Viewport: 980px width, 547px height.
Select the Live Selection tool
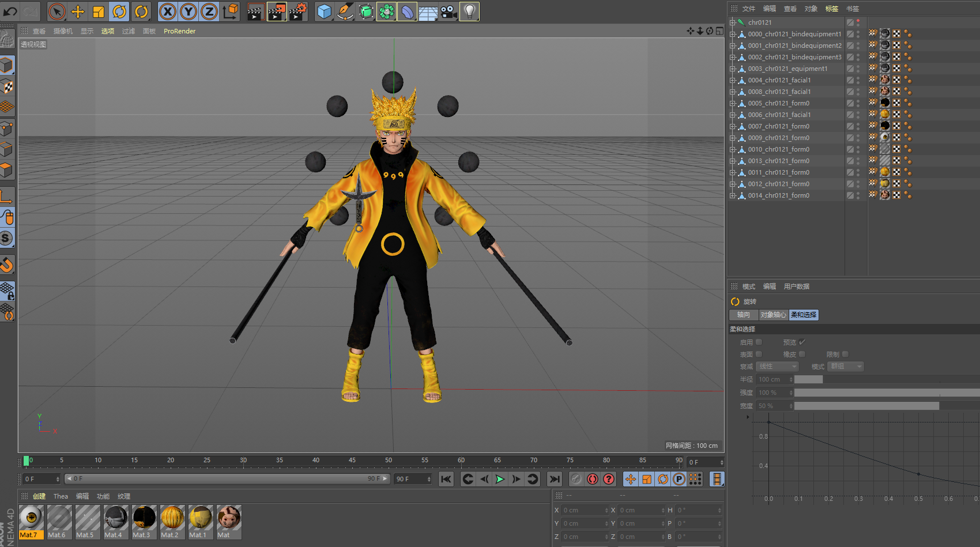(57, 12)
